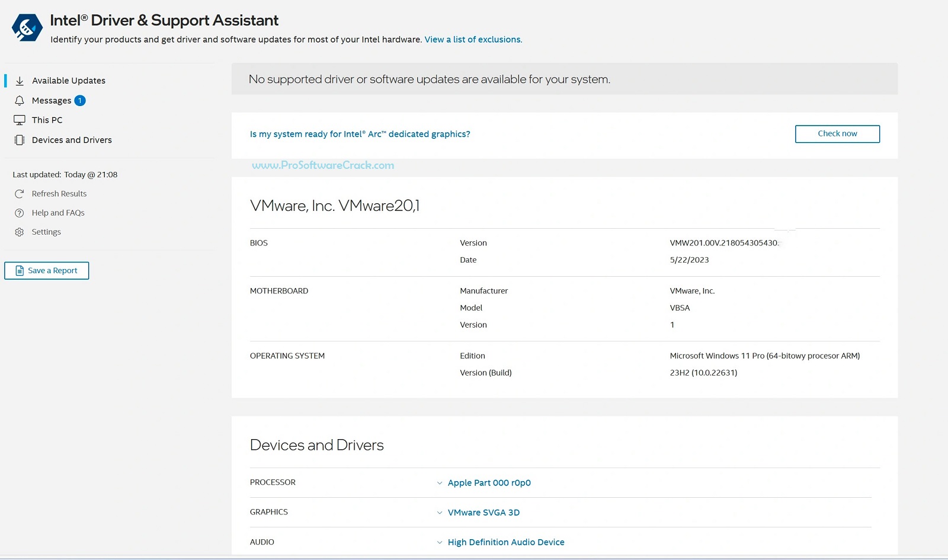Click the PROCESSOR category label
The image size is (948, 560).
click(x=273, y=482)
